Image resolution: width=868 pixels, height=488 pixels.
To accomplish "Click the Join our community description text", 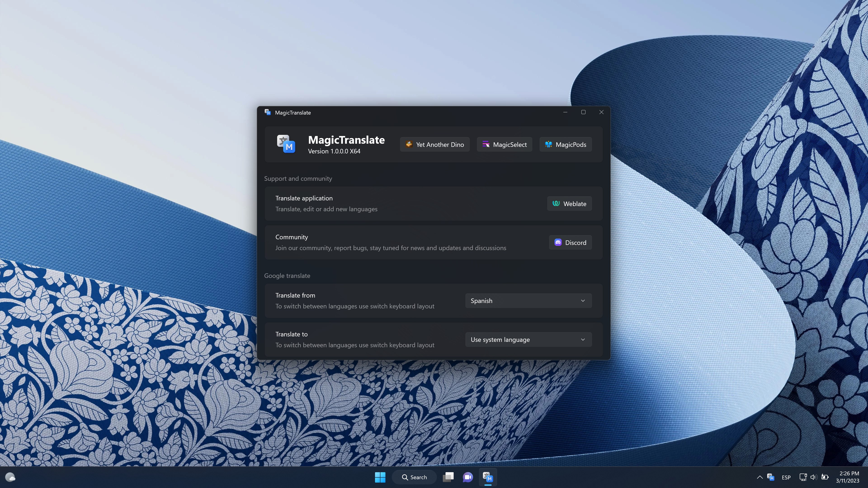I will coord(391,248).
